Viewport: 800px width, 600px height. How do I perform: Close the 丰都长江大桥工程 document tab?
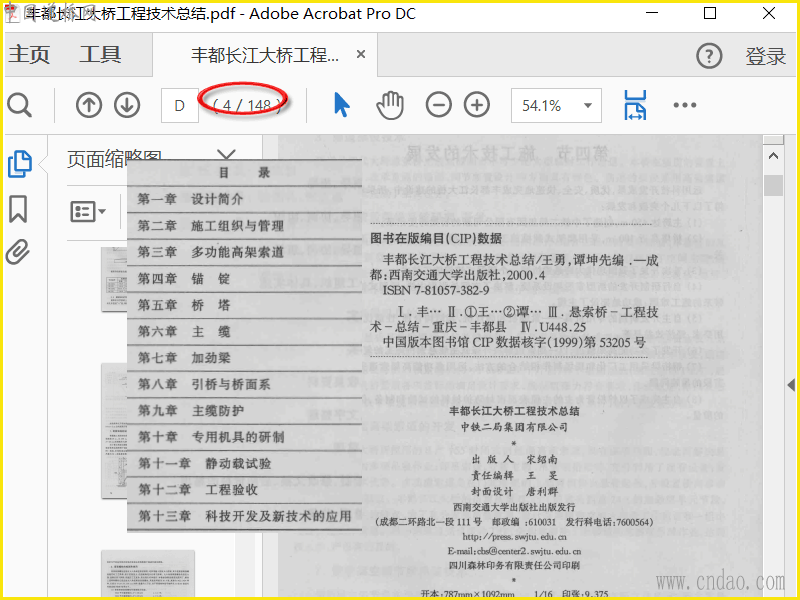[361, 54]
